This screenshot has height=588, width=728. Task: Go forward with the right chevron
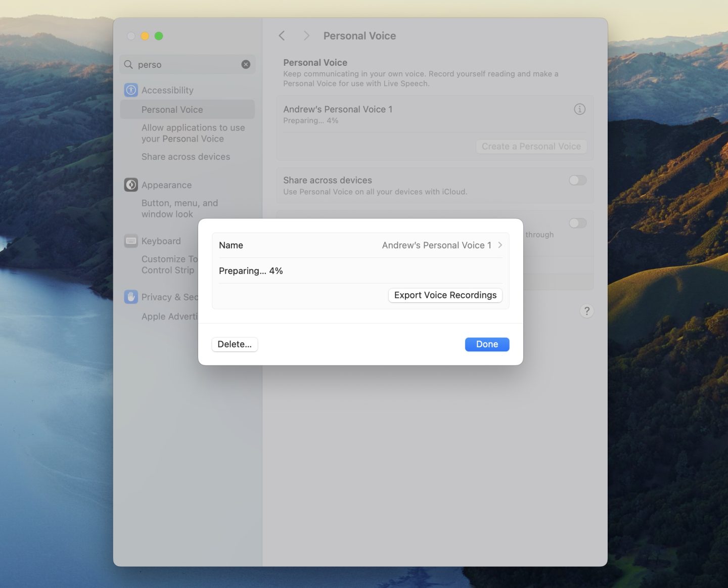tap(306, 36)
